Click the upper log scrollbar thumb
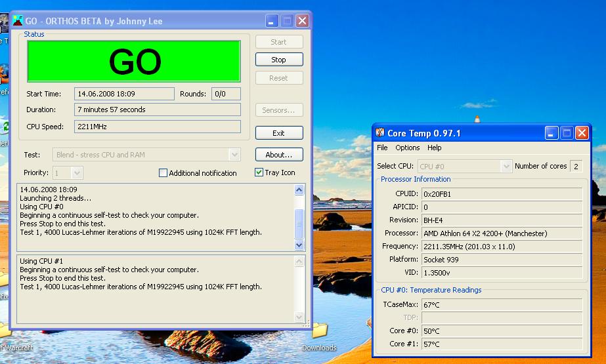606x364 pixels. [299, 224]
